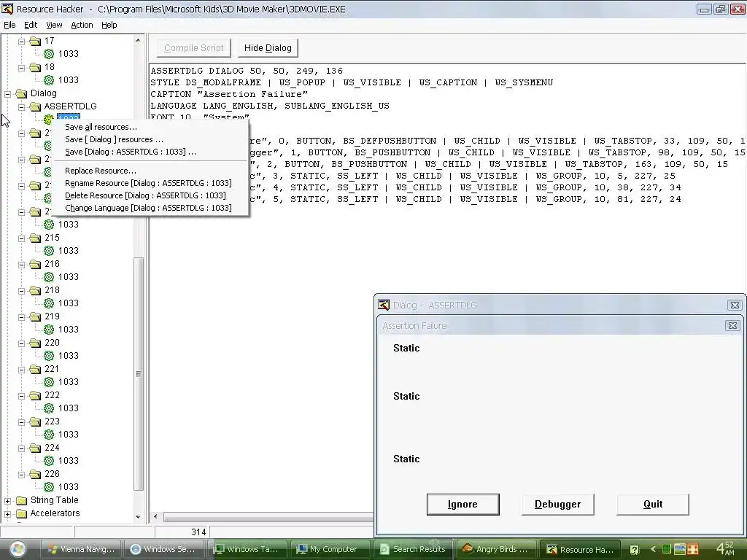Viewport: 747px width, 560px height.
Task: Choose Rename Resource [Dialog : ASSERTDLG : 1033]
Action: tap(148, 183)
